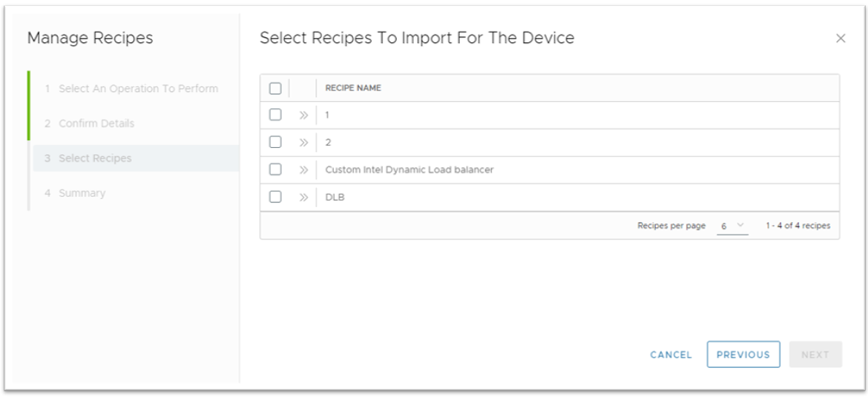This screenshot has width=868, height=398.
Task: Select the checkbox for recipe 2
Action: click(275, 143)
